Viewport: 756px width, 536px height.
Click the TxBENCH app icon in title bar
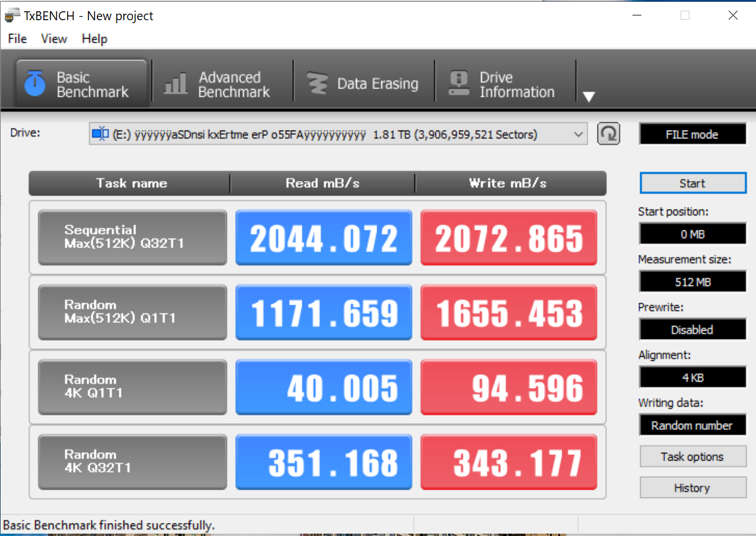12,15
